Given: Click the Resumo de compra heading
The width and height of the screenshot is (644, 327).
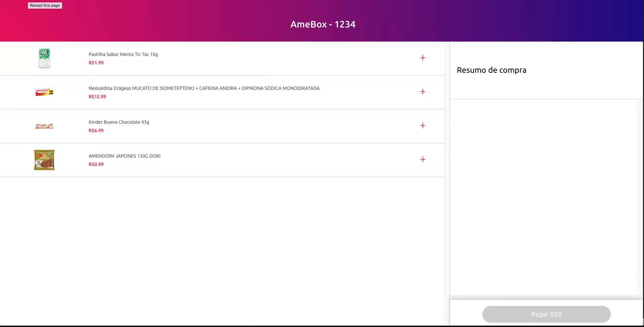Looking at the screenshot, I should pyautogui.click(x=491, y=70).
